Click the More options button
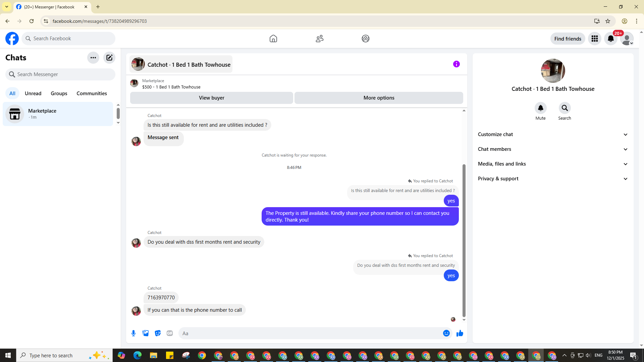Image resolution: width=644 pixels, height=362 pixels. (x=379, y=98)
